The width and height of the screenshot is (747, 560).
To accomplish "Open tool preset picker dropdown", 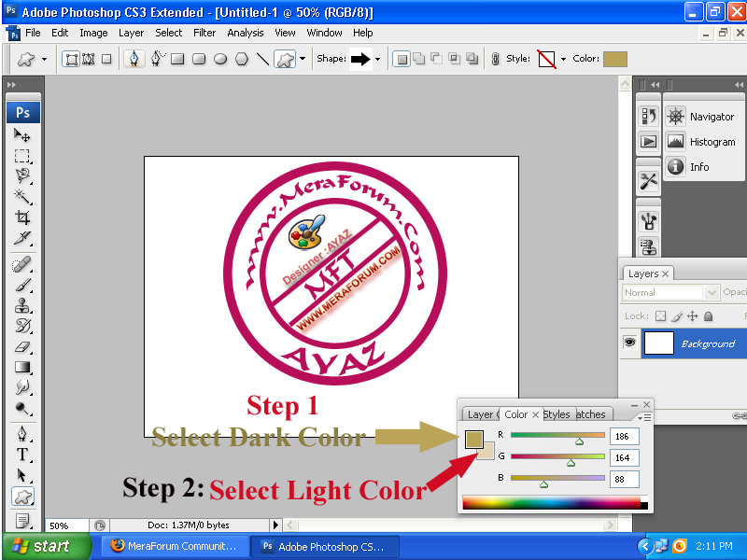I will click(44, 60).
